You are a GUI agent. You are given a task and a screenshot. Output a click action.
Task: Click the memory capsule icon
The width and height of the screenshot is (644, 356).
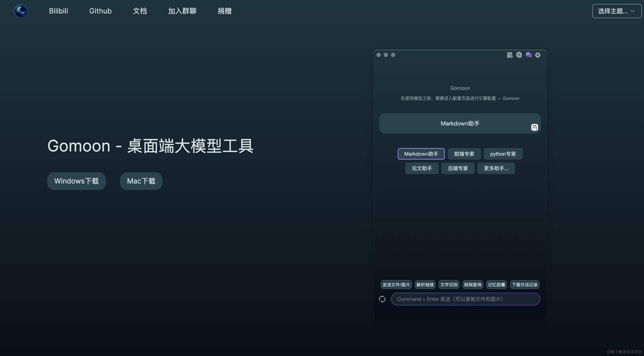(496, 284)
